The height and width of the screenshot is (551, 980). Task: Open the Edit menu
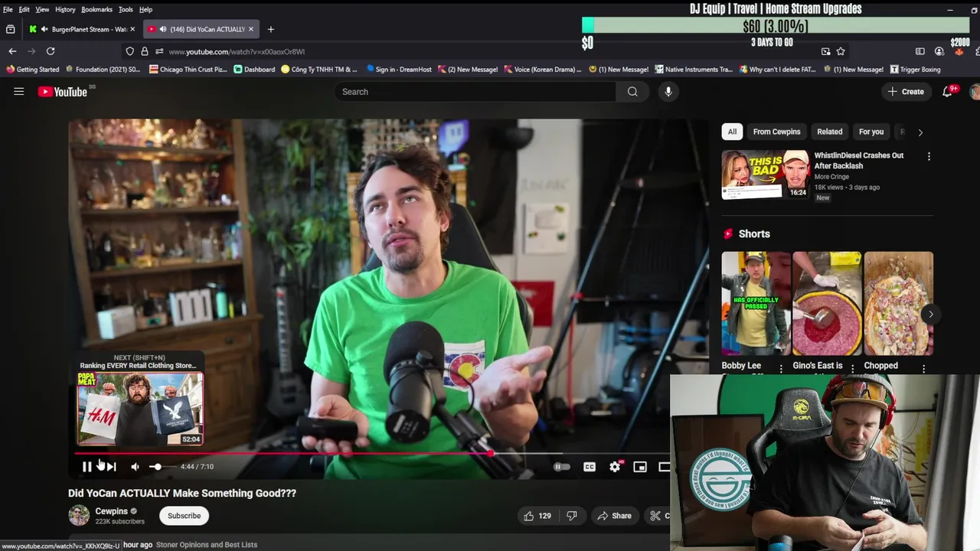(x=24, y=9)
